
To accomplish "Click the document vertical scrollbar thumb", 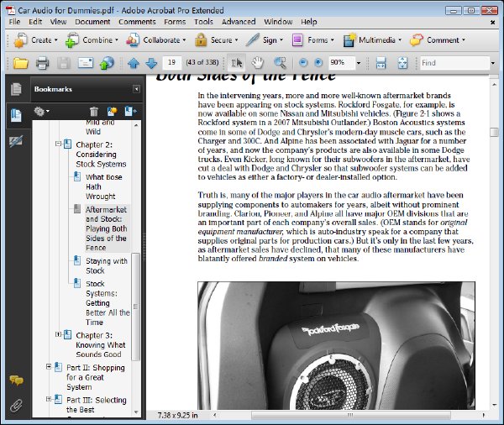I will click(x=494, y=132).
